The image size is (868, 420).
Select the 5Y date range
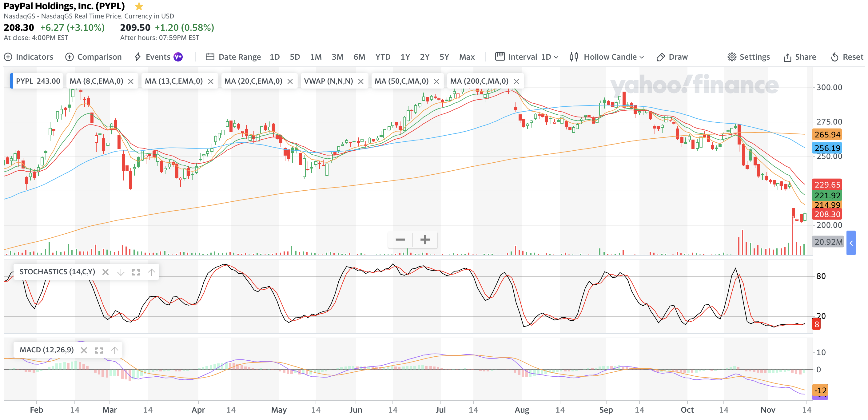pos(444,57)
